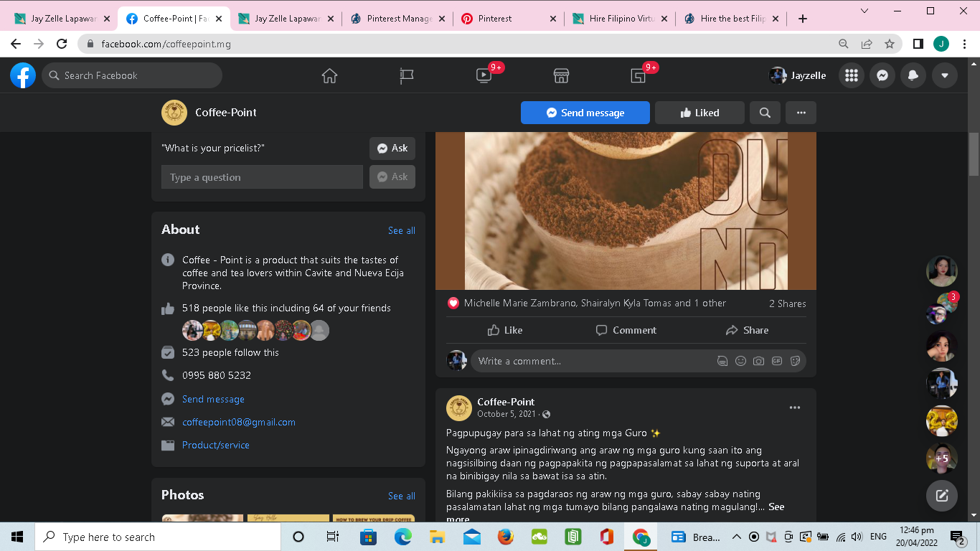Expand the post with See more
980x551 pixels.
coord(776,507)
